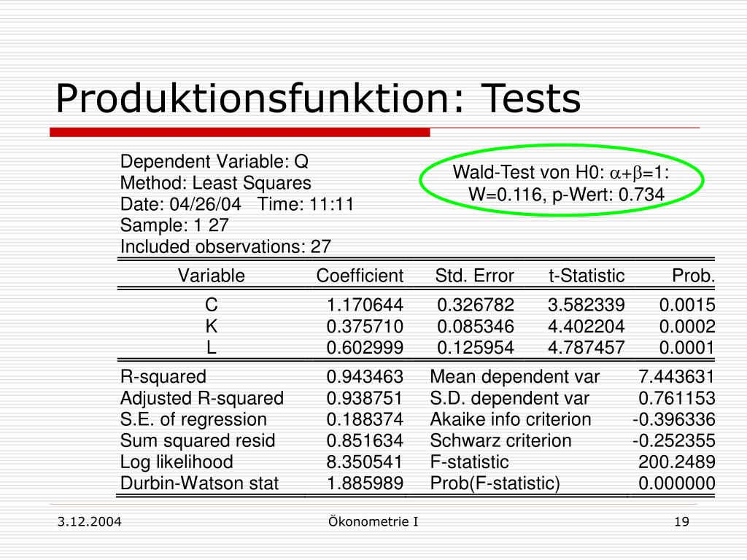Click the 'Variable' column header
This screenshot has height=560, width=747.
(x=211, y=276)
